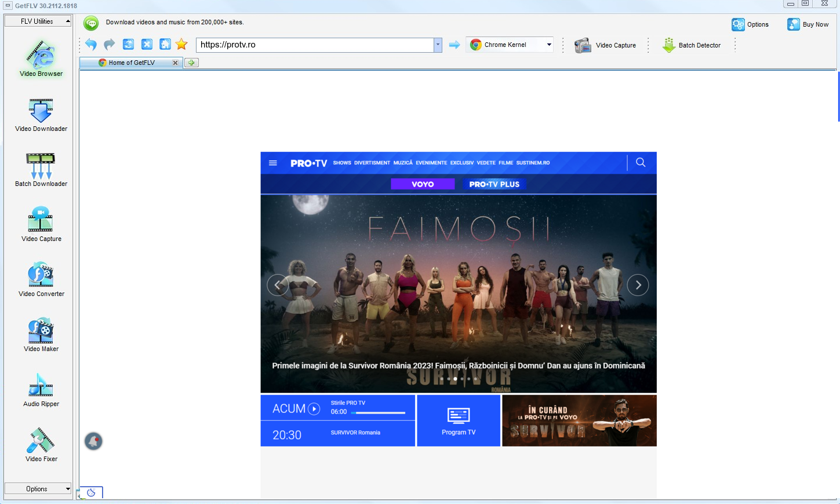The image size is (840, 504).
Task: Expand the bottom Options dropdown in sidebar
Action: 38,489
